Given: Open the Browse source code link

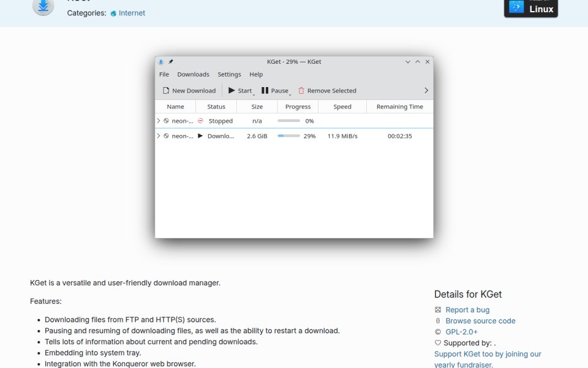Looking at the screenshot, I should coord(480,321).
